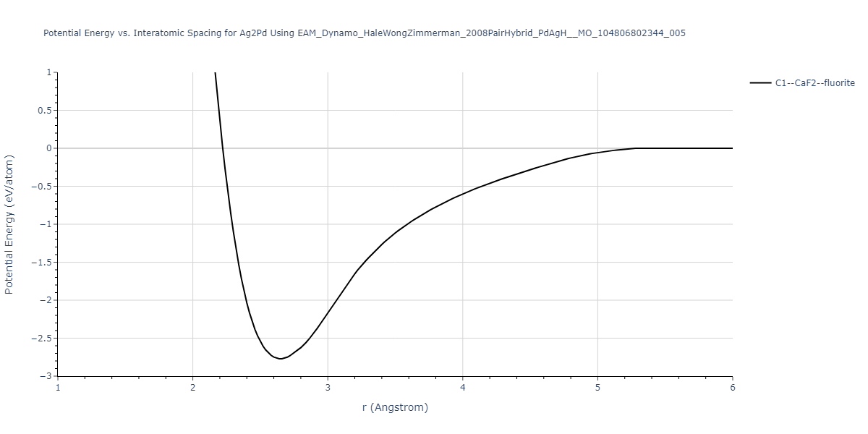
Task: Click the black legend line swatch
Action: point(760,83)
